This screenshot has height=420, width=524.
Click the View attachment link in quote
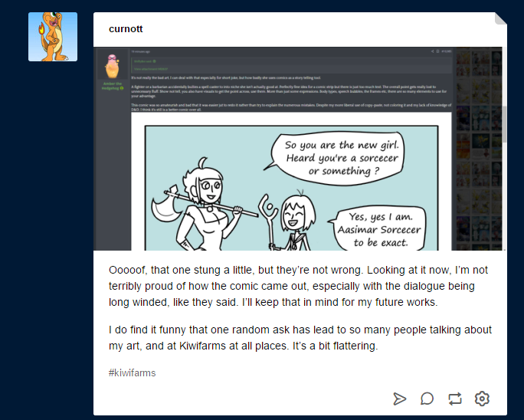(x=151, y=69)
